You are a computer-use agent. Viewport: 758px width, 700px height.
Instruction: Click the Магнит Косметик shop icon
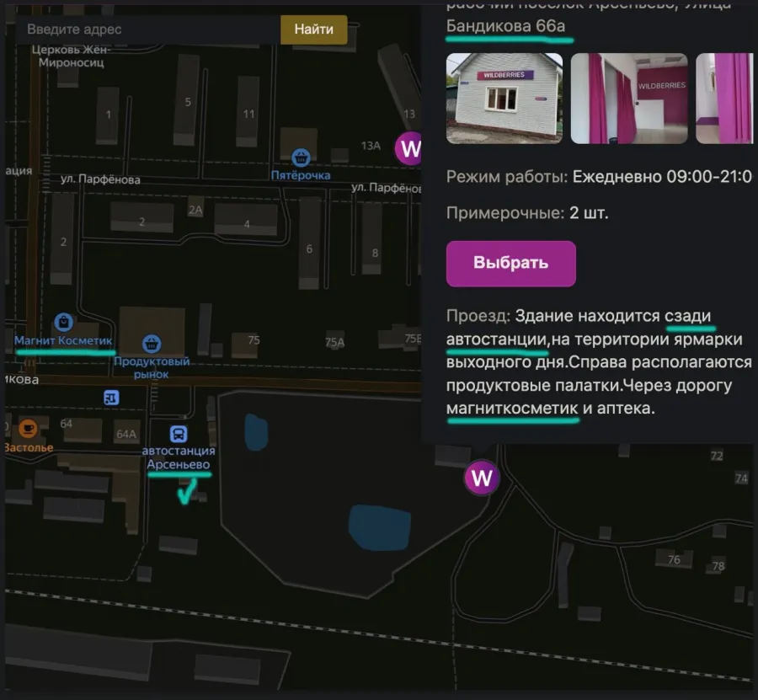point(63,322)
